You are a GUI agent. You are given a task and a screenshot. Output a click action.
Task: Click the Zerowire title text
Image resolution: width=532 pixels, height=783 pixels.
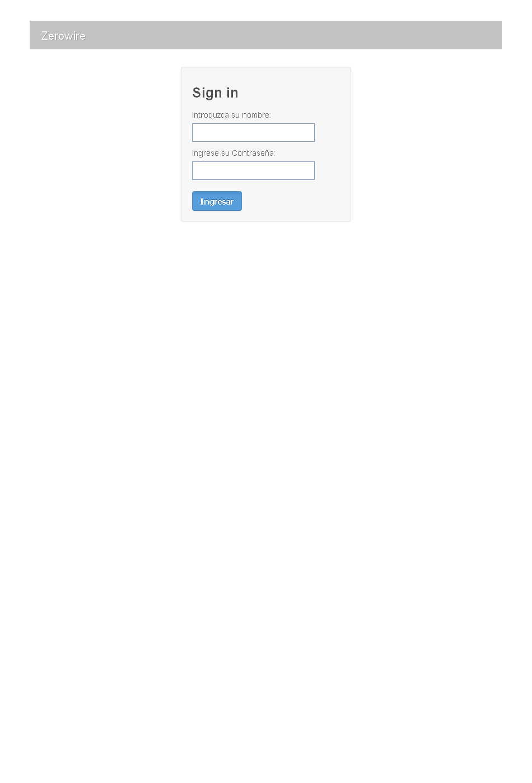click(x=63, y=36)
